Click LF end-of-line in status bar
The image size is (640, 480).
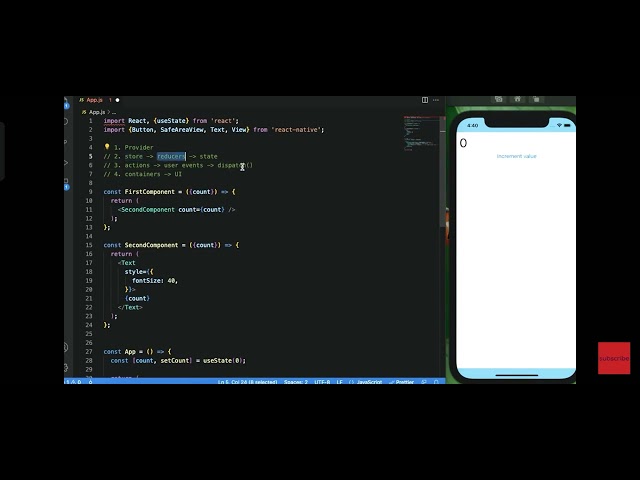pyautogui.click(x=340, y=382)
